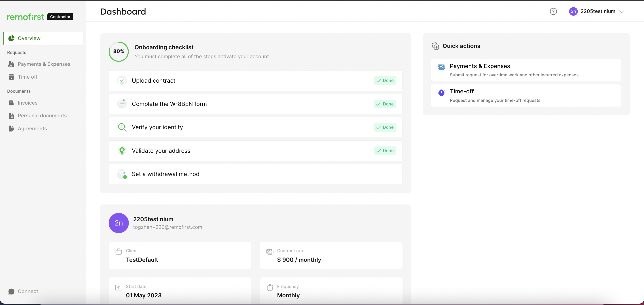Open the help question mark icon
644x305 pixels.
553,11
